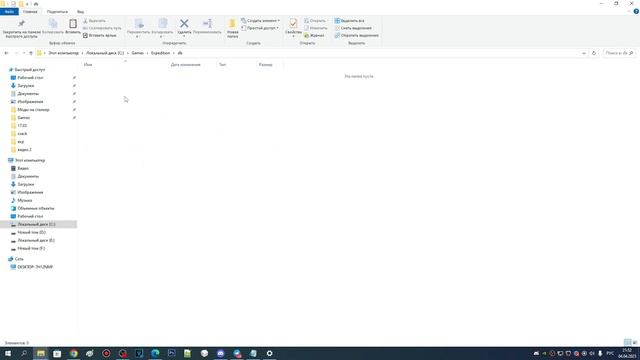
Task: Click Вырезать scissors in the ribbon
Action: 94,20
